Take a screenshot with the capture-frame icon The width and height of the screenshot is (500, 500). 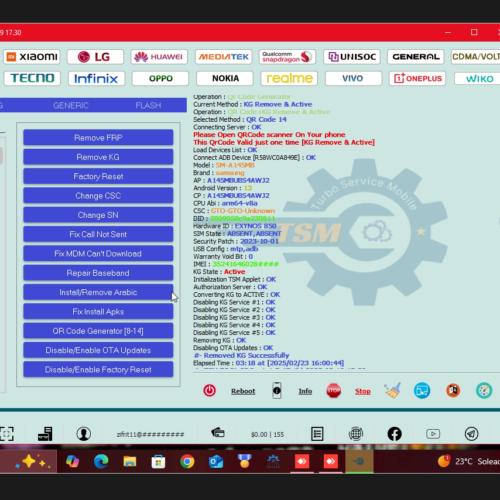[7, 434]
